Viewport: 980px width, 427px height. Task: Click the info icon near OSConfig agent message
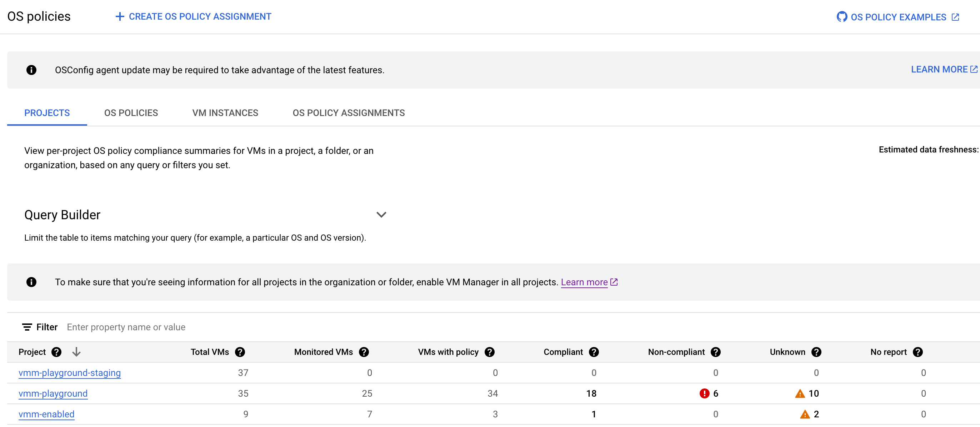pos(32,69)
